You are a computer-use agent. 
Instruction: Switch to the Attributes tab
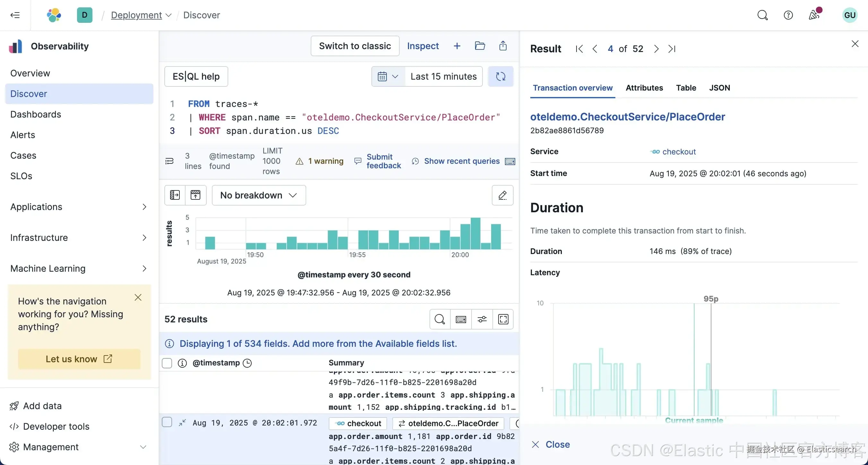644,88
